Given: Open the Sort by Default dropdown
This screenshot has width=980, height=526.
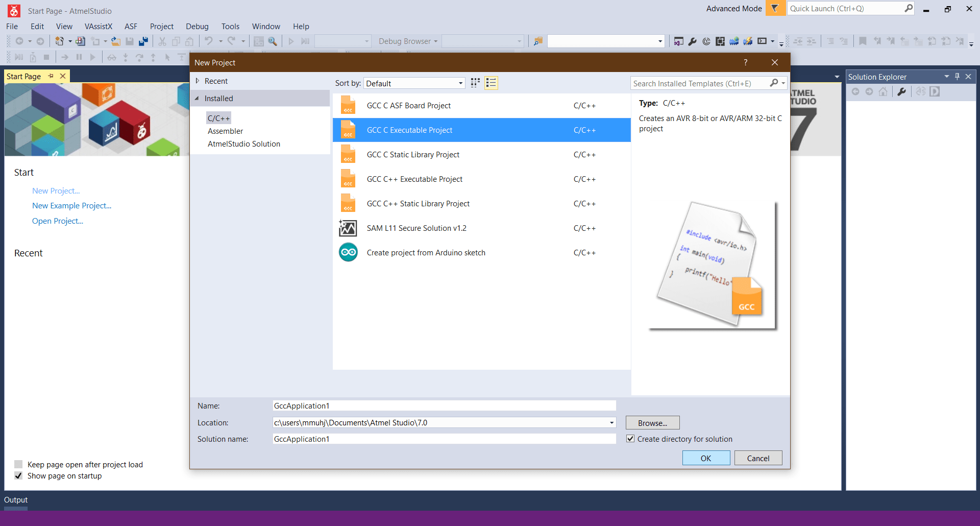Looking at the screenshot, I should 414,83.
